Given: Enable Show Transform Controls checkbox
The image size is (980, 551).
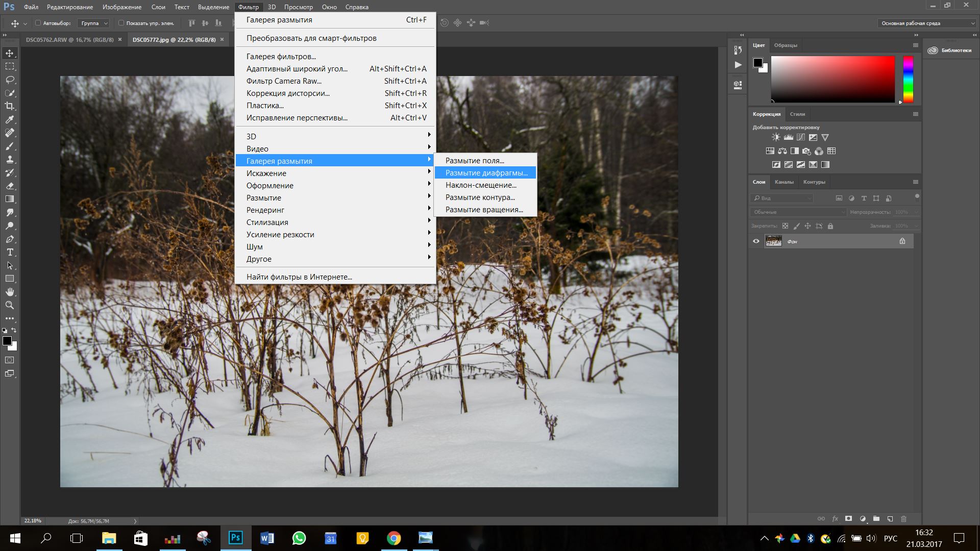Looking at the screenshot, I should [x=121, y=23].
